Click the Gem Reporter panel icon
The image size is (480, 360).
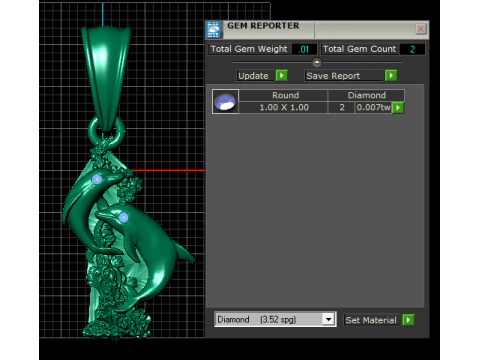(x=214, y=30)
